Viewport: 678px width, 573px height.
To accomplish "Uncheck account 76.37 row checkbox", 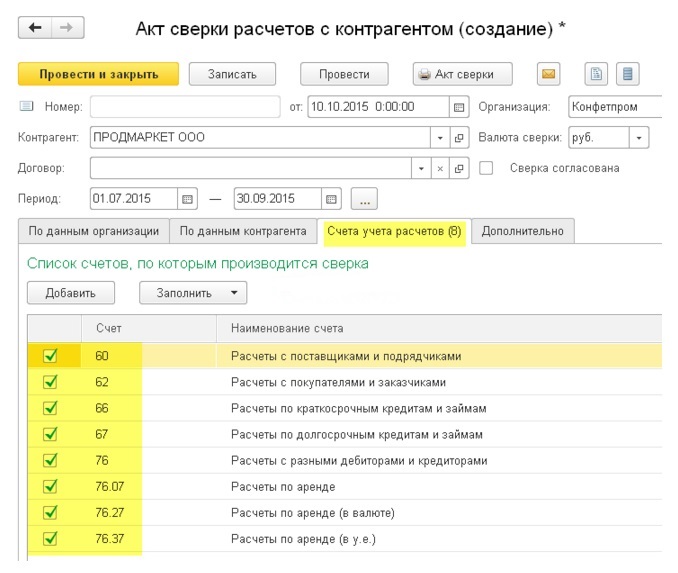I will 50,538.
